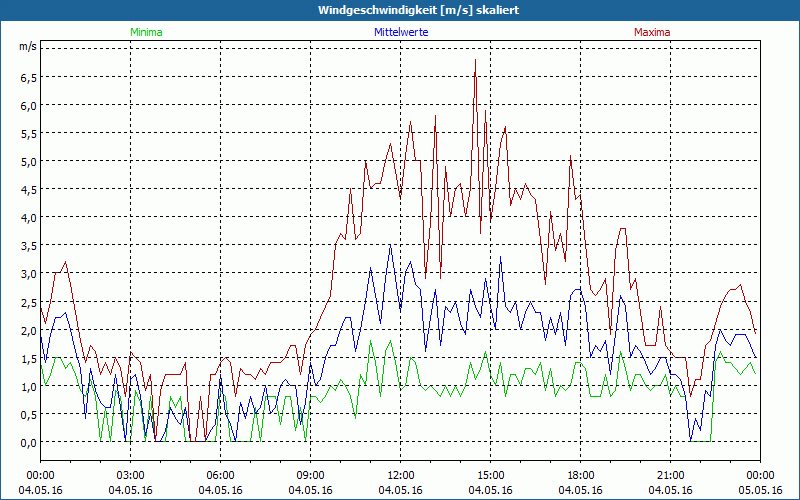Viewport: 800px width, 500px height.
Task: Click the 0,0 y-axis tick label
Action: 28,442
